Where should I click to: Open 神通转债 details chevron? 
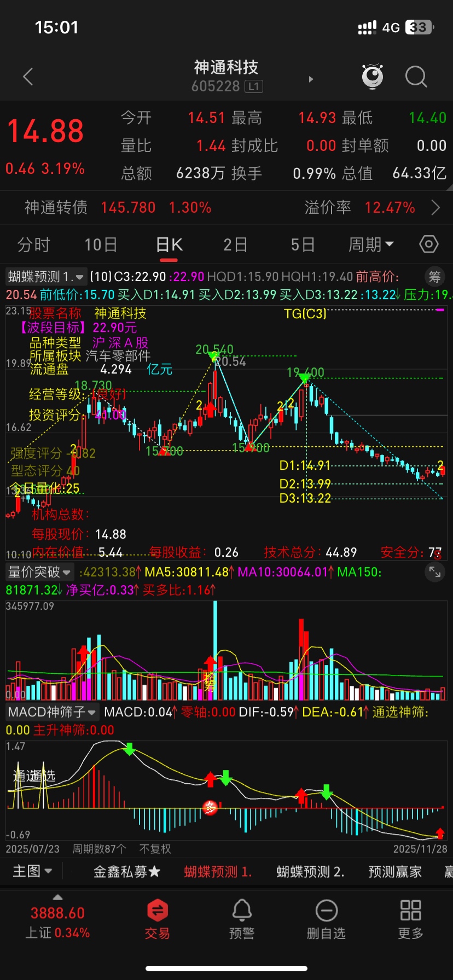click(x=435, y=208)
